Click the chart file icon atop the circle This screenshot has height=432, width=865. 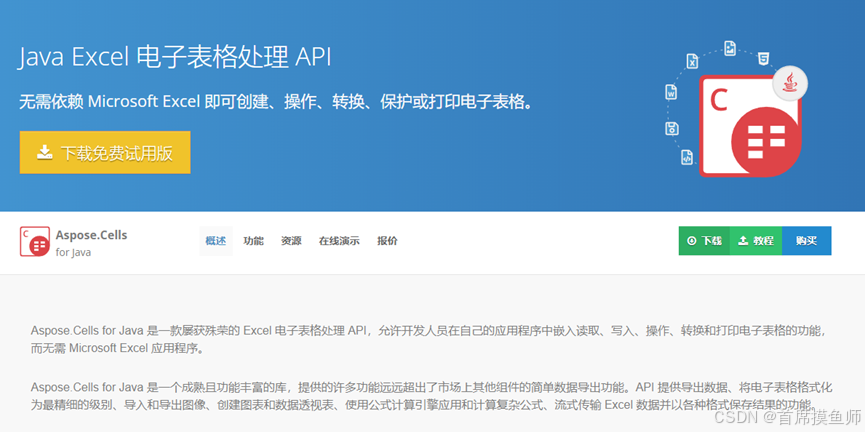pyautogui.click(x=730, y=49)
